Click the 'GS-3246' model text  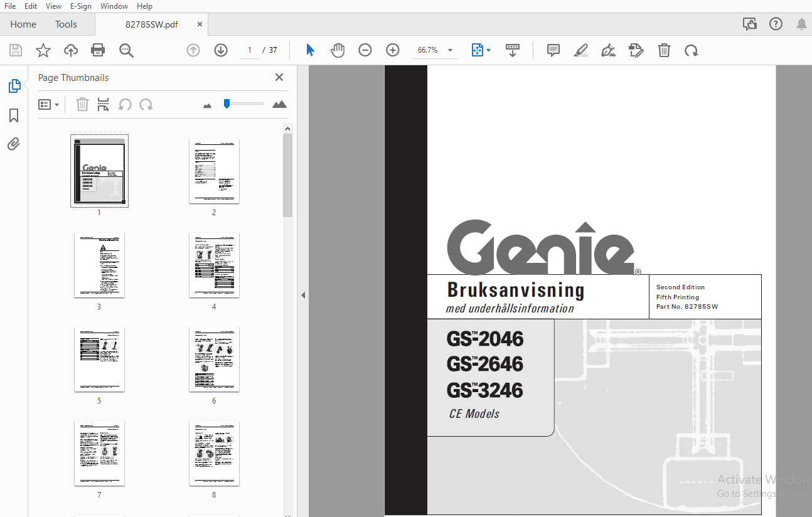click(485, 390)
